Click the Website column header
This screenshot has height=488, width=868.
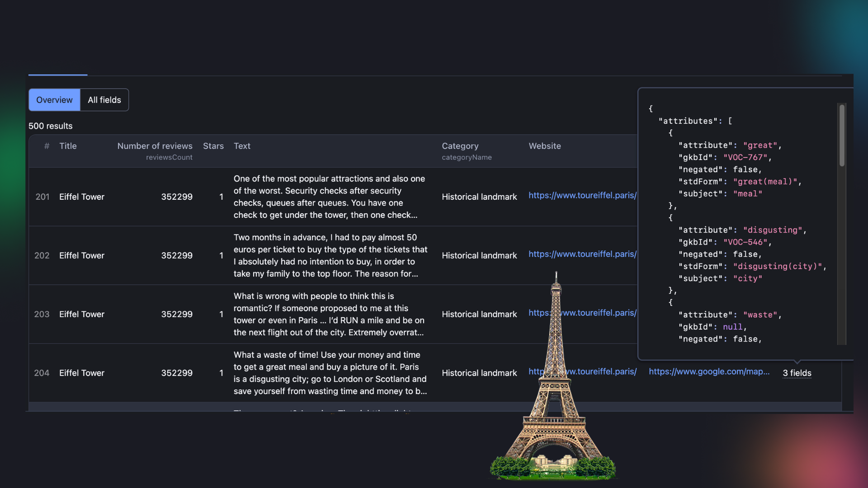tap(544, 146)
